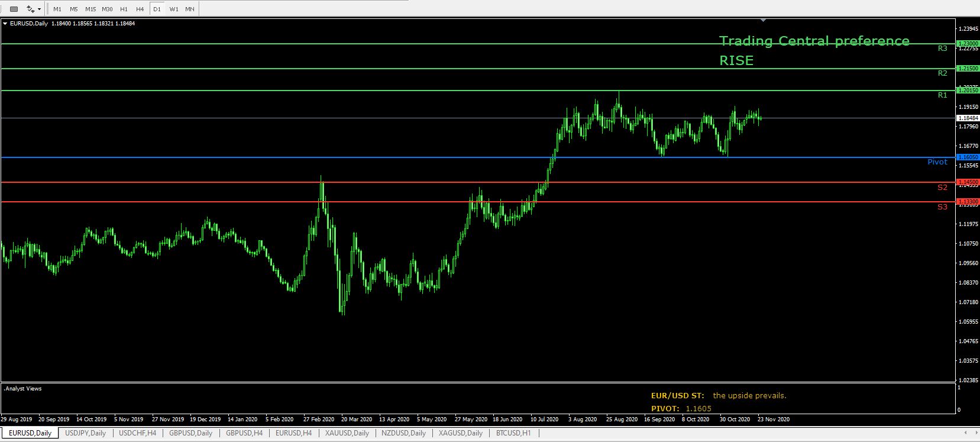This screenshot has width=980, height=442.
Task: Click the chart shift marker triangle at top
Action: click(x=763, y=20)
